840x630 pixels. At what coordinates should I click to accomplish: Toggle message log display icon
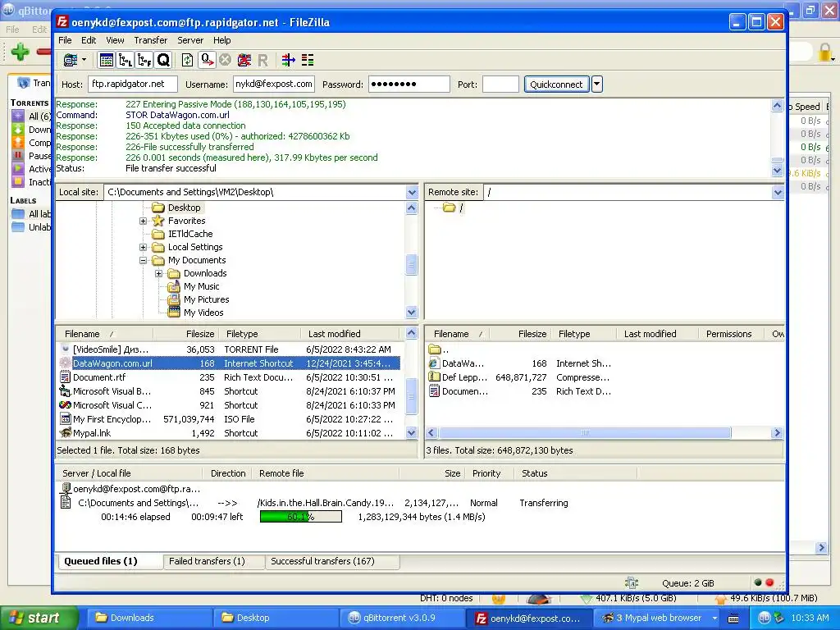106,60
